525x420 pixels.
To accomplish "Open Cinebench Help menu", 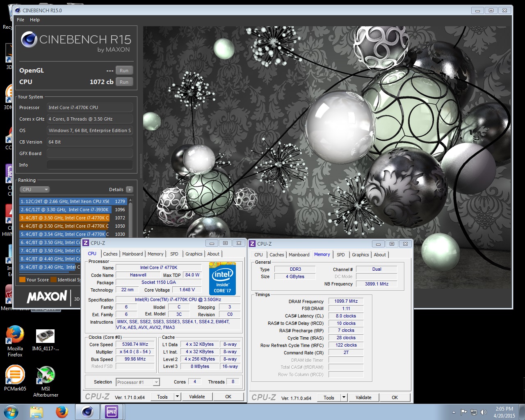I will [35, 20].
